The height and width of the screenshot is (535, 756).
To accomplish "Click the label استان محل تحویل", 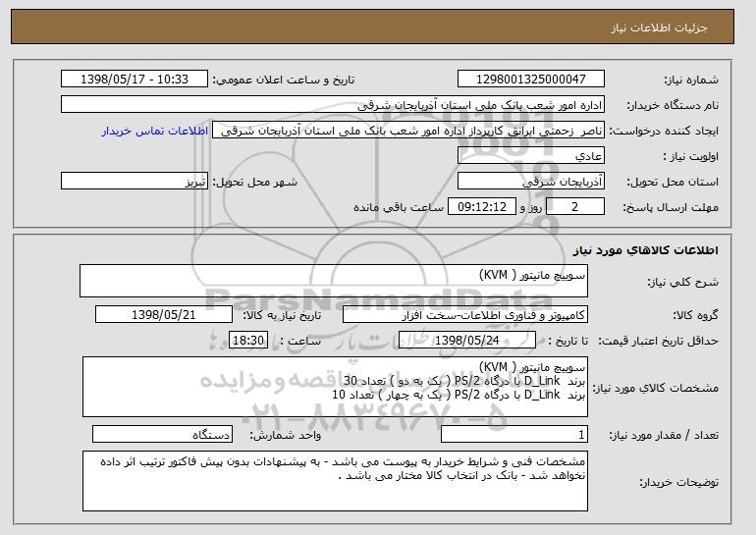I will click(673, 182).
